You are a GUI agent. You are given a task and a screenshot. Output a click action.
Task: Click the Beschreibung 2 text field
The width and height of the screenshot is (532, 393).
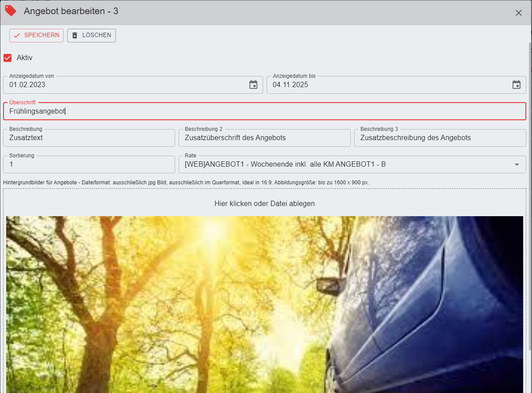coord(264,138)
